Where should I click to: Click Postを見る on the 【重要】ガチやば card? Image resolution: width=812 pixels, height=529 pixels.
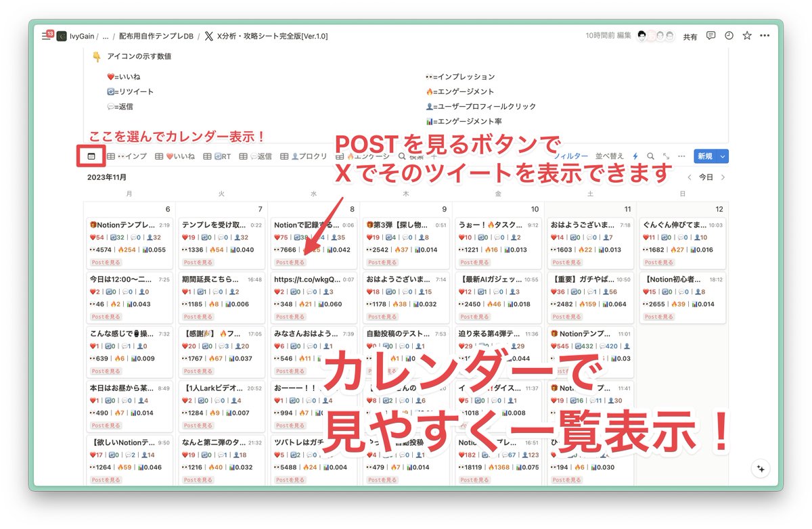pyautogui.click(x=566, y=317)
